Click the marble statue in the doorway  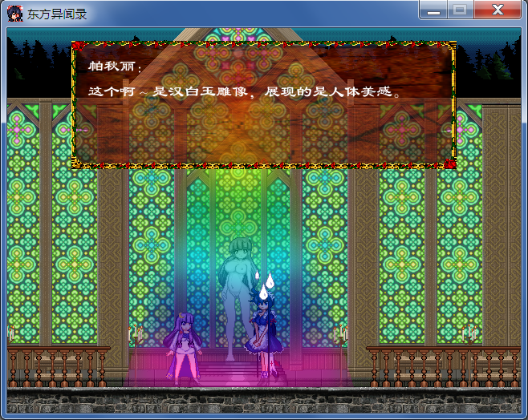pyautogui.click(x=238, y=297)
